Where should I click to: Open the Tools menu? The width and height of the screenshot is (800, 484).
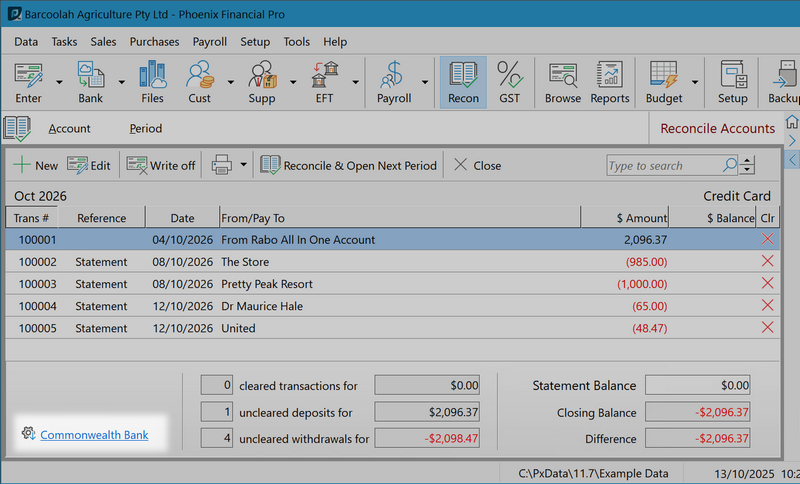tap(296, 42)
